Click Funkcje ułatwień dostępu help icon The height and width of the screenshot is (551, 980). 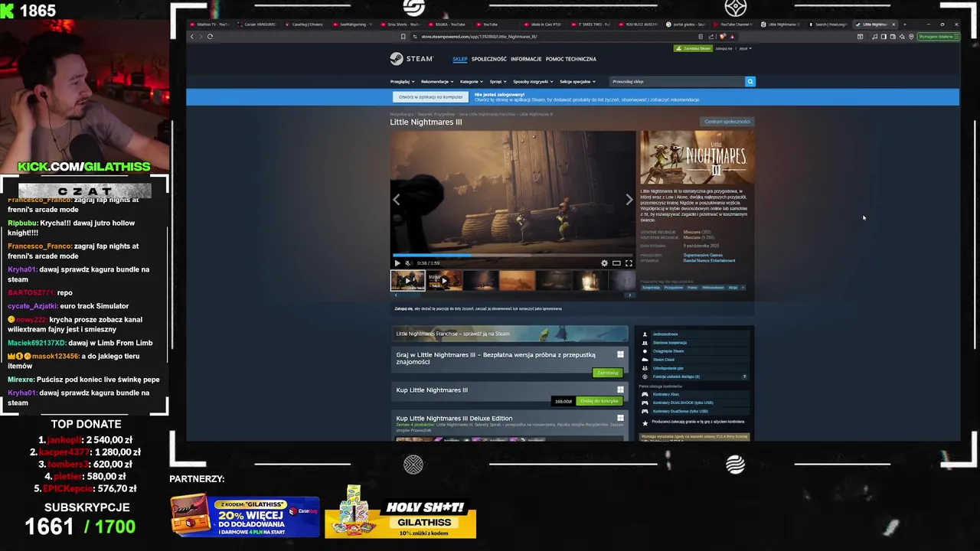pos(744,377)
